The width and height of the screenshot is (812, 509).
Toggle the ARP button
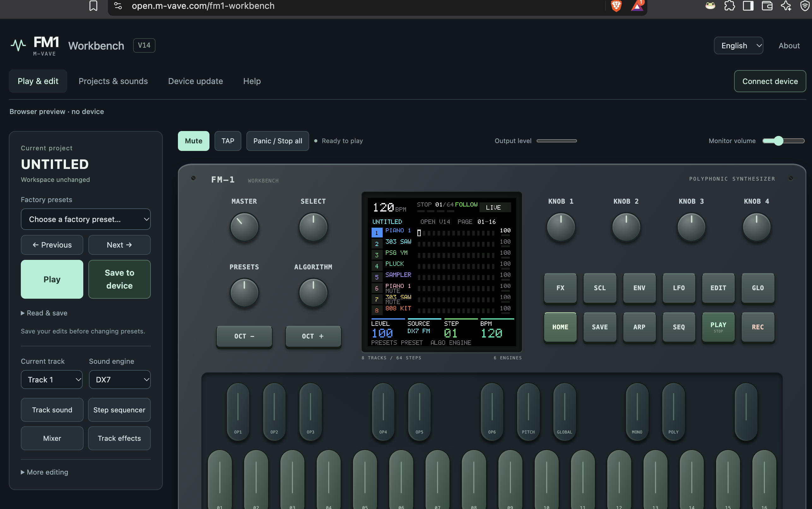point(639,327)
